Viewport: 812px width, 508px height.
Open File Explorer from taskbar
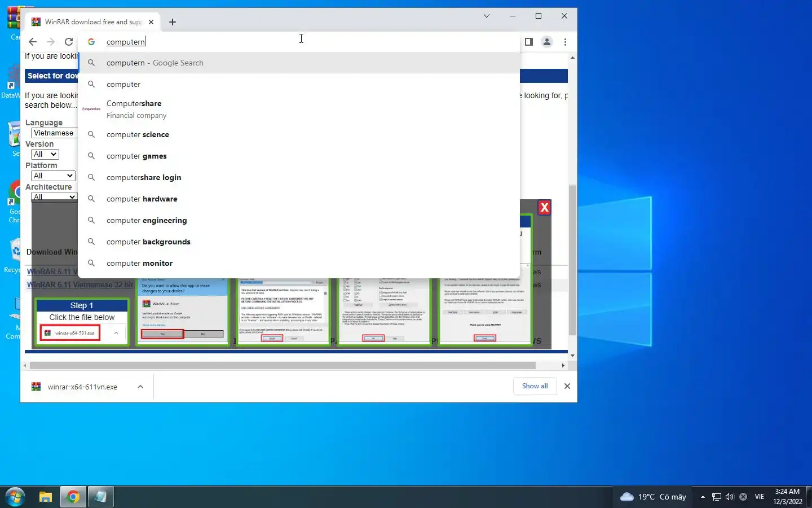(x=45, y=497)
